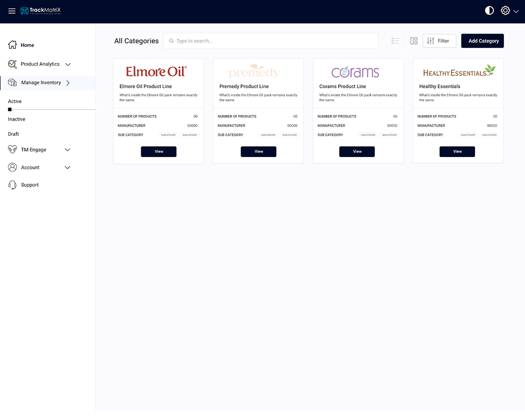Click the Elmore Oil Product Line title
The width and height of the screenshot is (525, 420).
145,87
